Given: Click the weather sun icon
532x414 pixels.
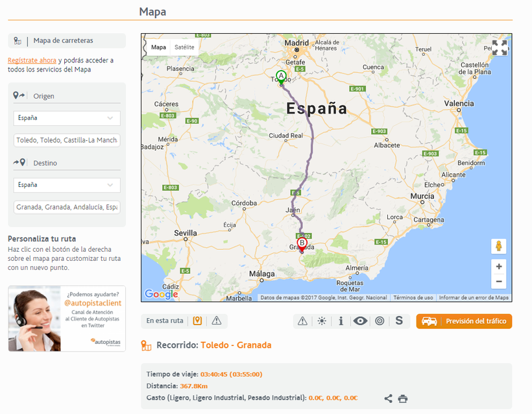Looking at the screenshot, I should point(322,321).
